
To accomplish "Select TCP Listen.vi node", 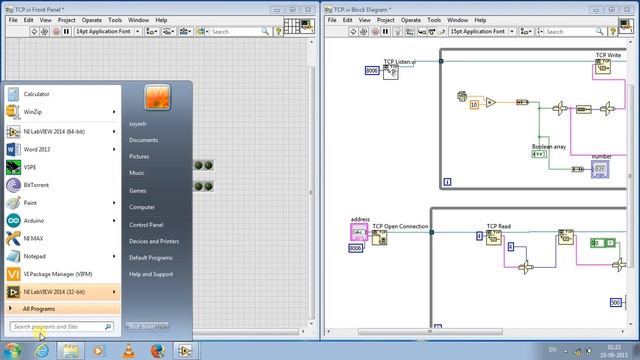I will [391, 72].
